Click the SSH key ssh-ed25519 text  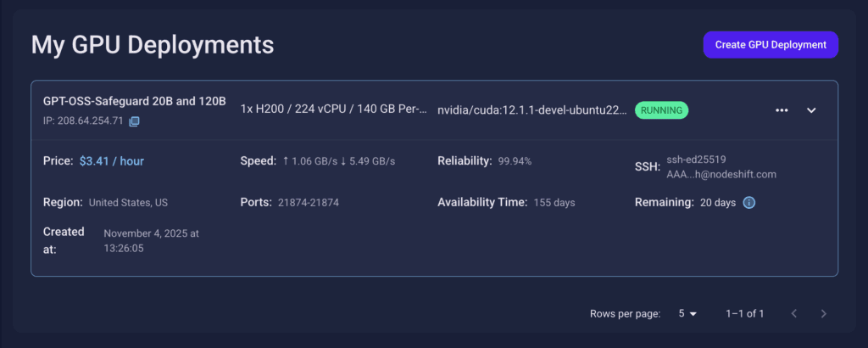(696, 159)
